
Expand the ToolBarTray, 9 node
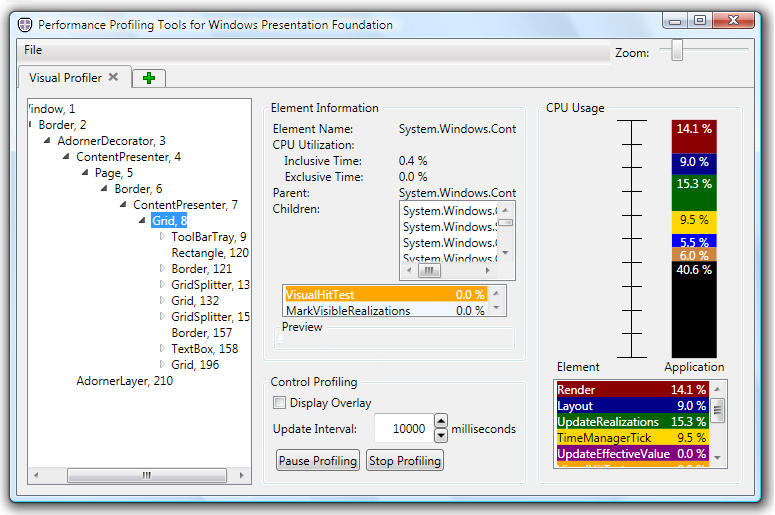(x=162, y=237)
